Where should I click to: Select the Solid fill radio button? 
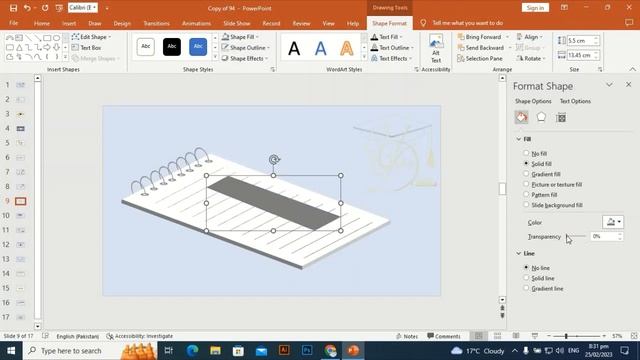pyautogui.click(x=526, y=163)
